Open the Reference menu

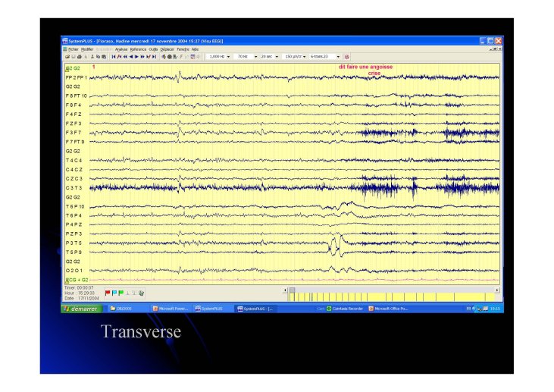tap(138, 49)
